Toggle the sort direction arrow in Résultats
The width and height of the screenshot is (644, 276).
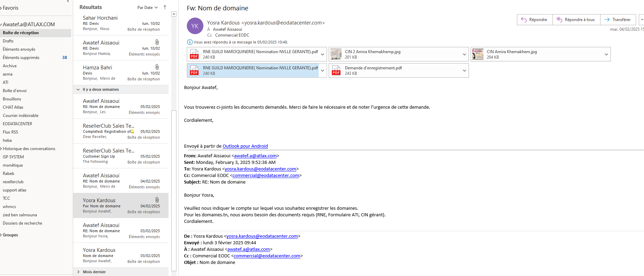[165, 7]
